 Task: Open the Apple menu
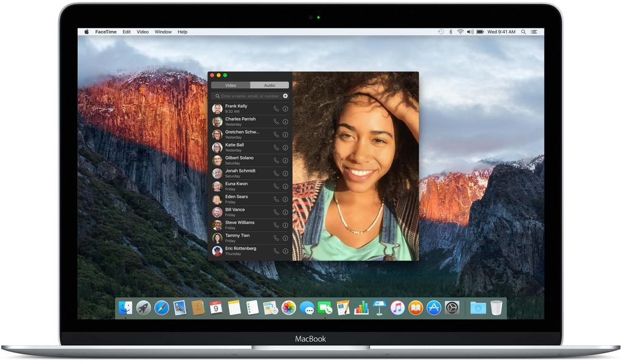[86, 32]
